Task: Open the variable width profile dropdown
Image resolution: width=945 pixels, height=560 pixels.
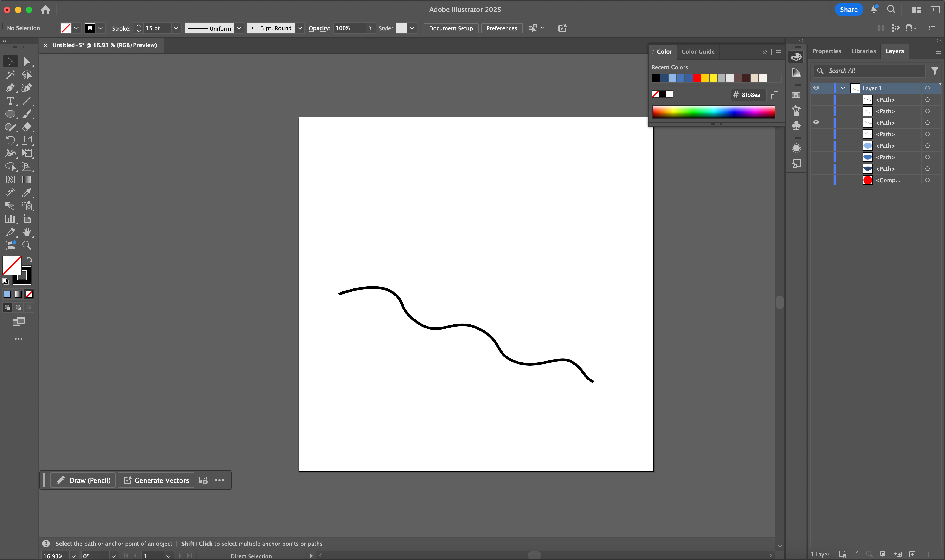Action: pyautogui.click(x=239, y=28)
